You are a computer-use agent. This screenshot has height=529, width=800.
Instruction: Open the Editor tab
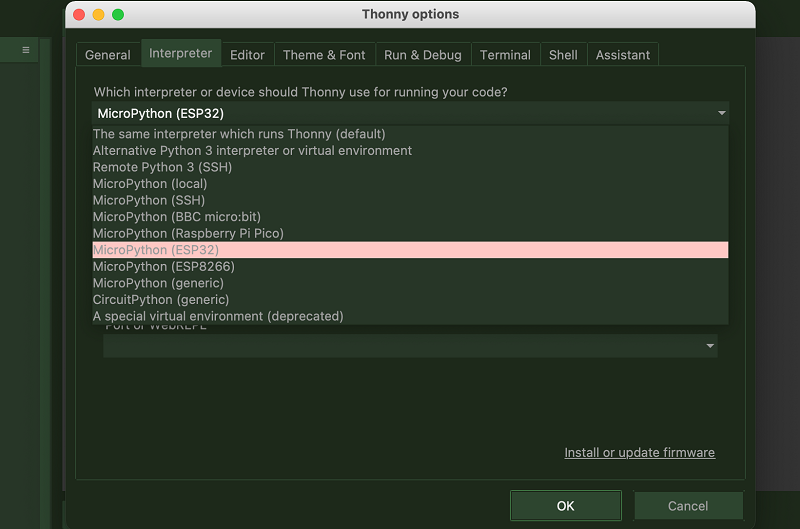tap(247, 55)
